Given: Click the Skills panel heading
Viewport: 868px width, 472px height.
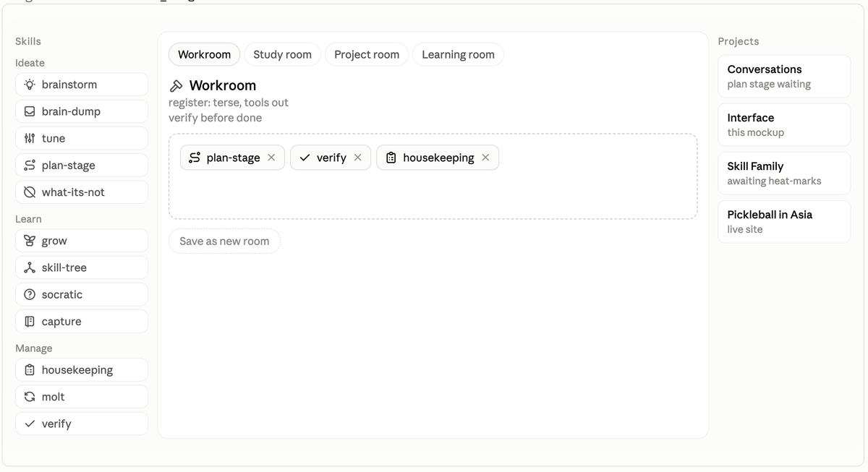Looking at the screenshot, I should pos(28,41).
